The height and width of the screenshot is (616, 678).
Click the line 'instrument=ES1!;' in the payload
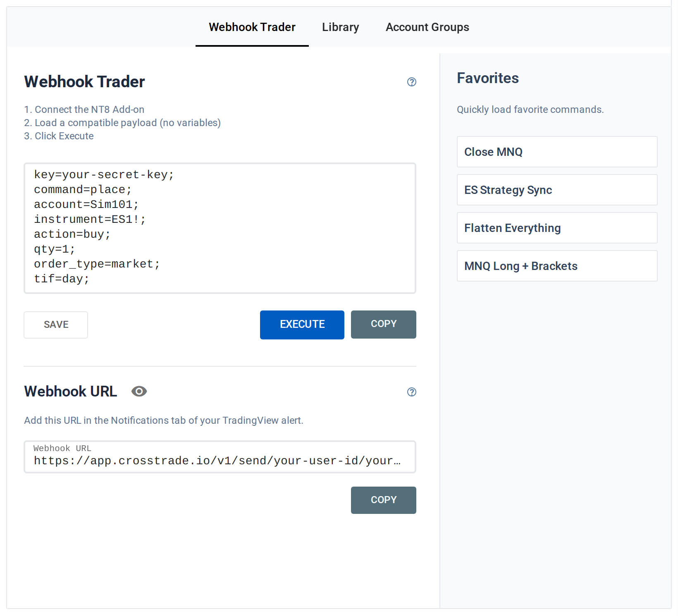coord(90,220)
